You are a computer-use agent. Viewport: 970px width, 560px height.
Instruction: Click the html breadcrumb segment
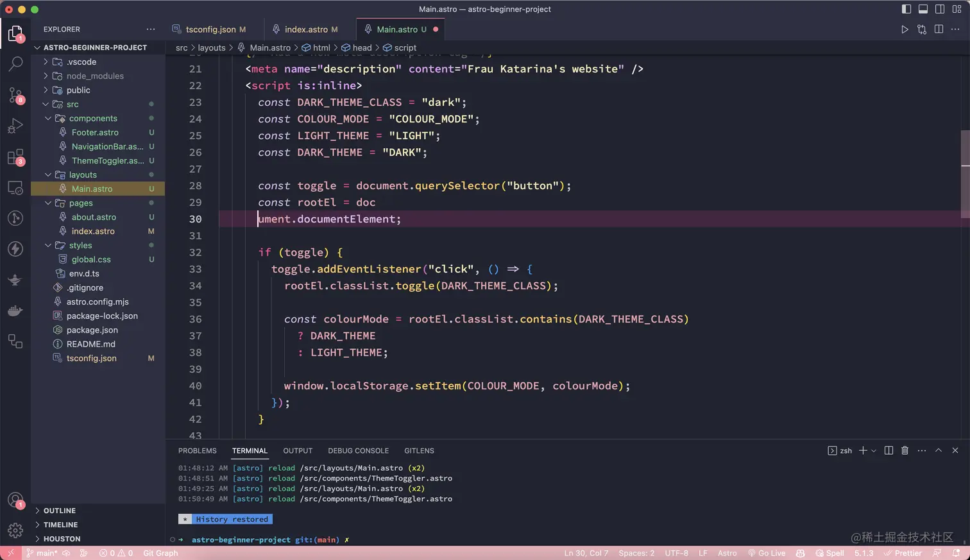pos(316,47)
